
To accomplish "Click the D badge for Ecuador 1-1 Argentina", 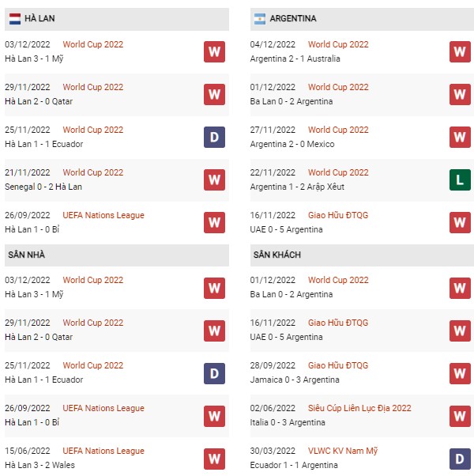I will tap(460, 459).
